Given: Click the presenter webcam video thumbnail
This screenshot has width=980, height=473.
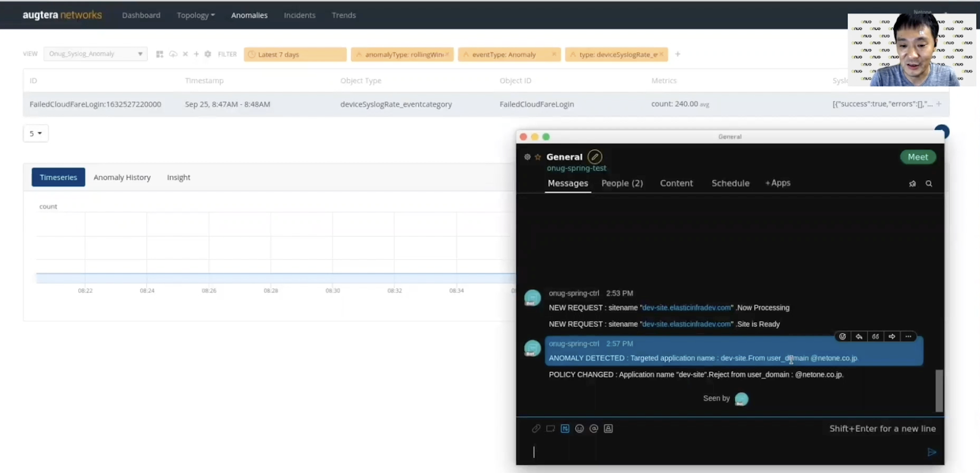Looking at the screenshot, I should click(911, 50).
